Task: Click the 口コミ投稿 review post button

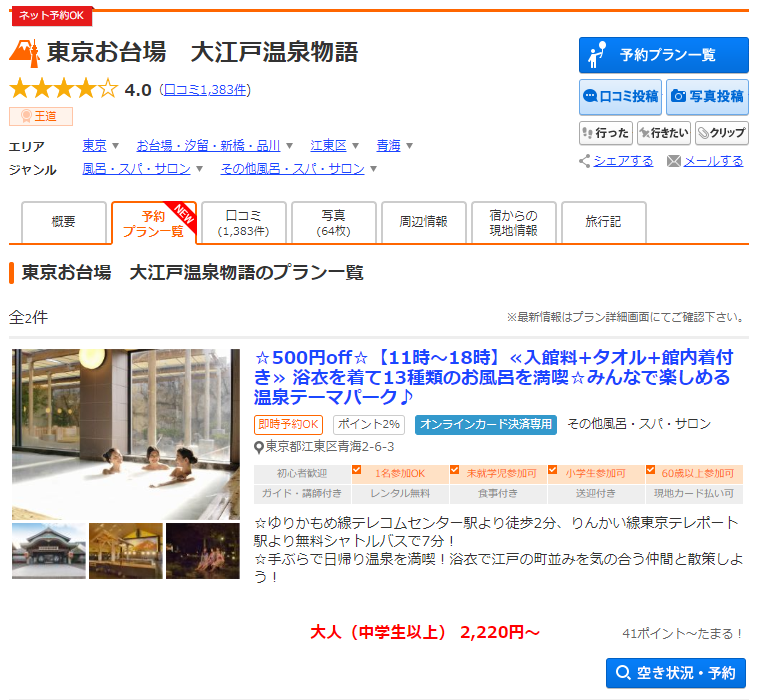Action: tap(620, 97)
